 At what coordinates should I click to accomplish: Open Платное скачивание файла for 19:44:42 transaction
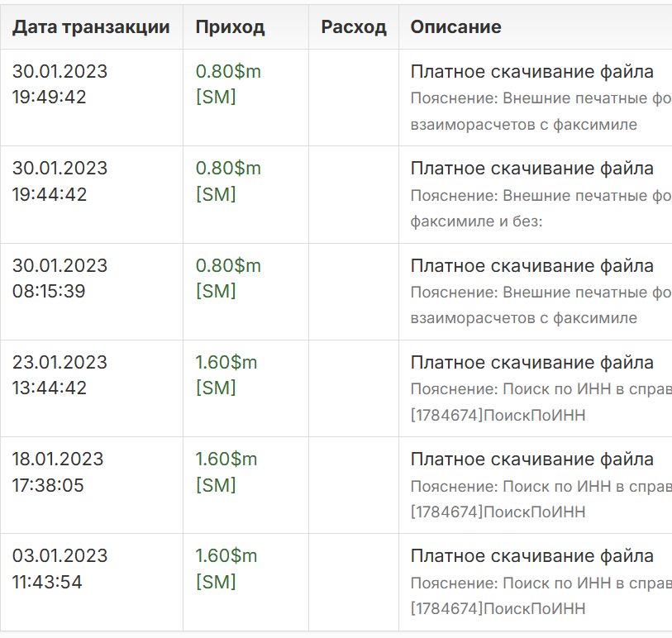(x=531, y=169)
